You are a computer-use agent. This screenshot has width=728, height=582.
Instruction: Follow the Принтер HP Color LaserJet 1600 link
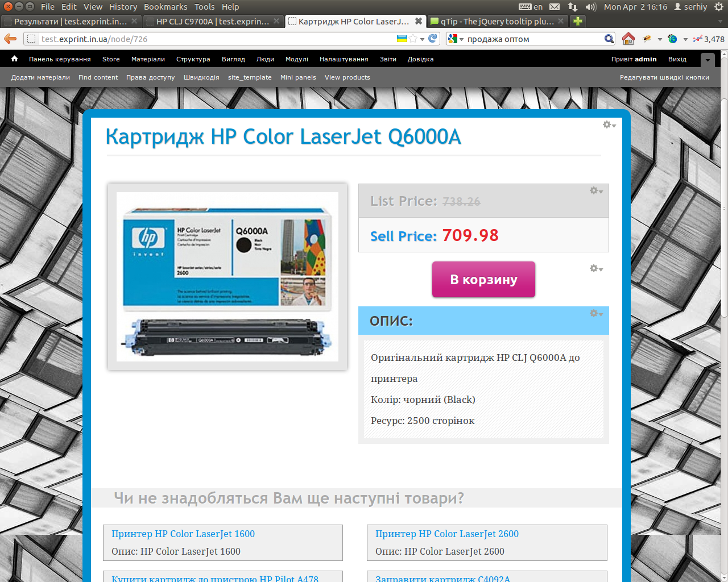click(x=183, y=534)
